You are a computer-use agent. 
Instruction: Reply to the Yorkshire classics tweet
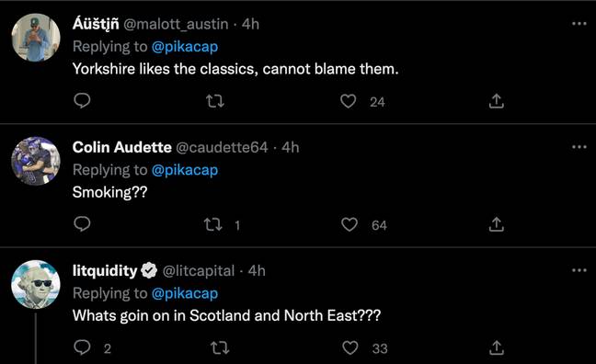82,101
